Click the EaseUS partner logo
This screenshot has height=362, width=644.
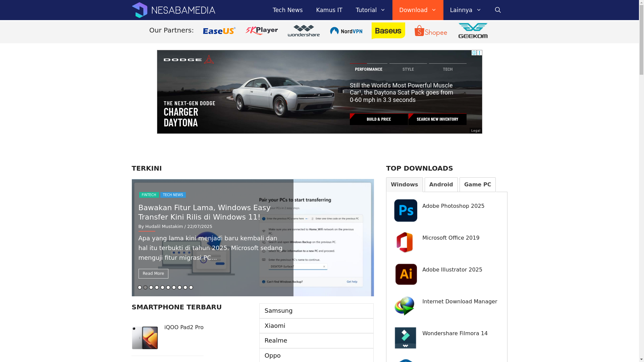219,31
